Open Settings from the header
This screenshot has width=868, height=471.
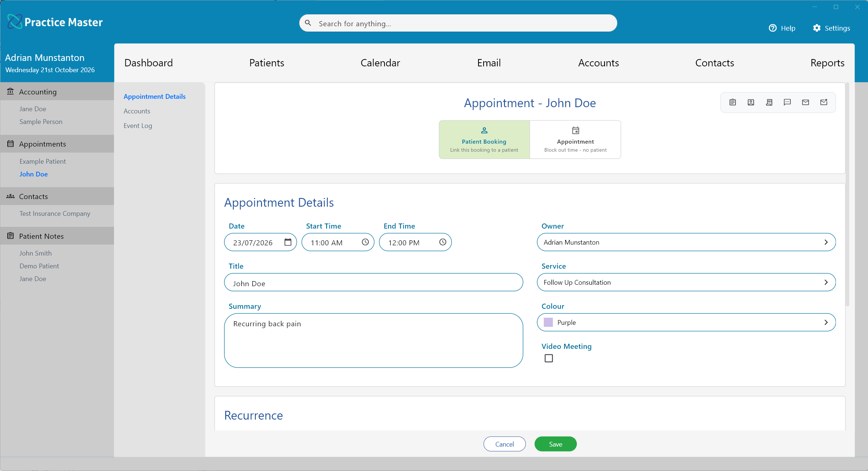coord(831,28)
